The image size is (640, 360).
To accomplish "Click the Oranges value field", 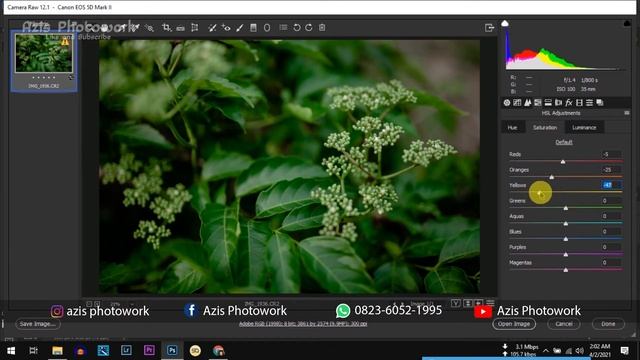I will [x=611, y=170].
